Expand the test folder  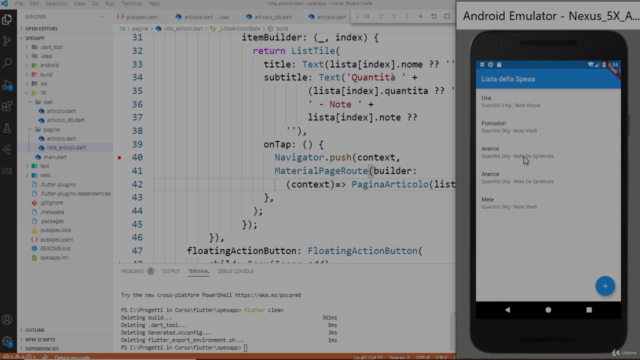[x=65, y=166]
